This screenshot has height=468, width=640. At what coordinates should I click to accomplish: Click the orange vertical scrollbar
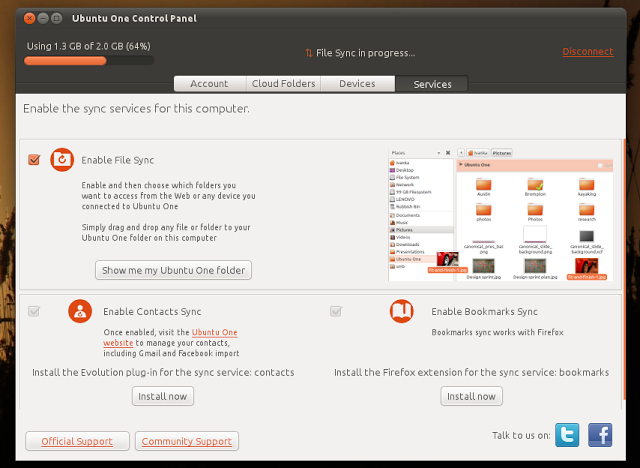click(624, 269)
